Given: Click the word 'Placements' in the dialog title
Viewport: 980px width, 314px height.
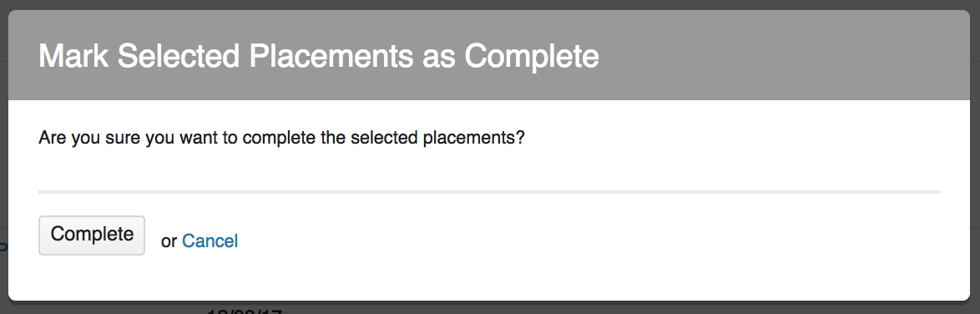Looking at the screenshot, I should coord(331,56).
